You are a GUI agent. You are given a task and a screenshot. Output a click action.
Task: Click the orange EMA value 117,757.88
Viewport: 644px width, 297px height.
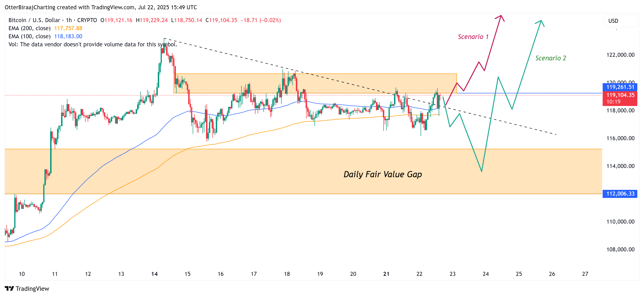(68, 28)
